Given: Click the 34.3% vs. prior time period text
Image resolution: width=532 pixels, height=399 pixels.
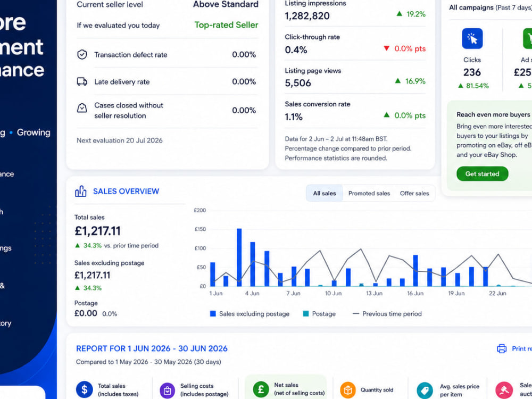Looking at the screenshot, I should click(x=117, y=246).
